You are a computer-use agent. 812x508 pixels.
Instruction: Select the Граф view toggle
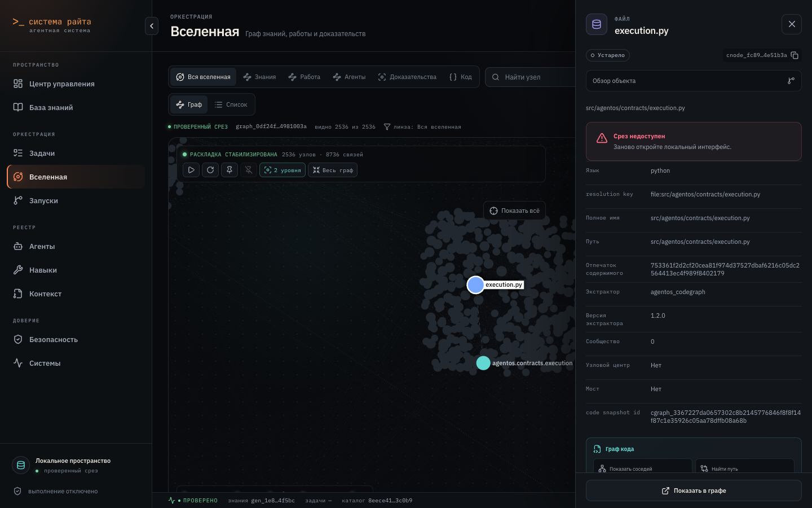coord(189,104)
